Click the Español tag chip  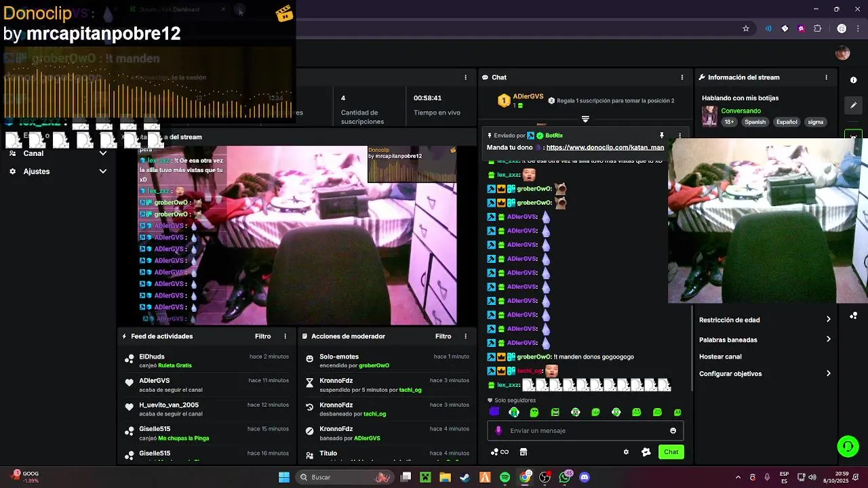click(x=787, y=122)
